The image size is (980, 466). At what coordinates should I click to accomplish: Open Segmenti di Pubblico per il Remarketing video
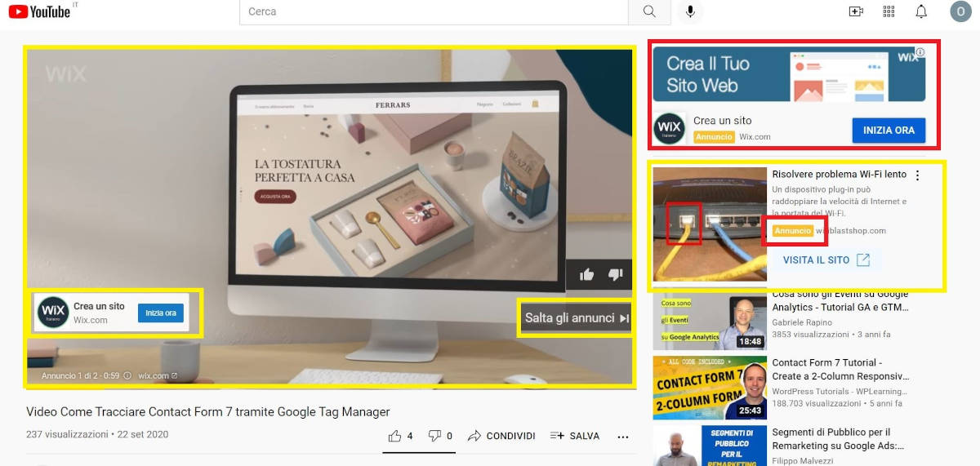pyautogui.click(x=839, y=439)
